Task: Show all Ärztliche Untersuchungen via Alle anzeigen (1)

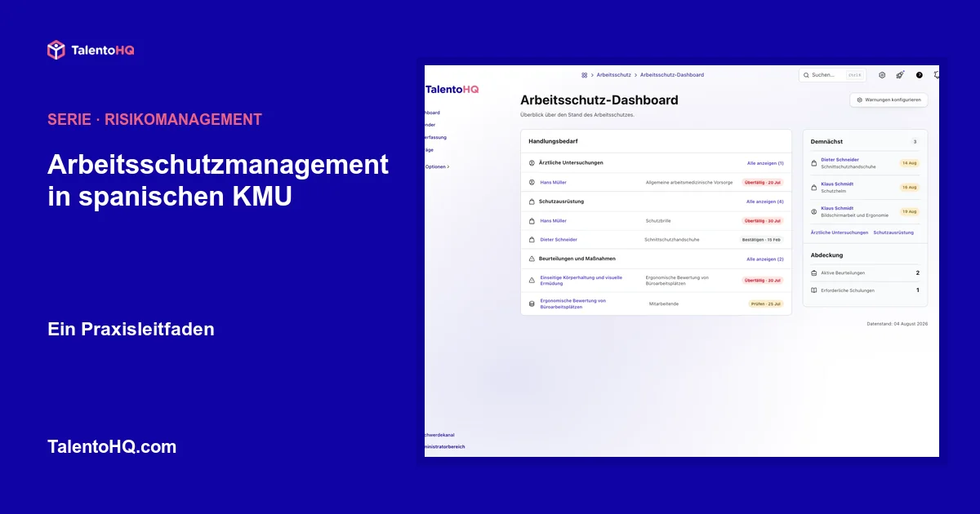Action: 765,163
